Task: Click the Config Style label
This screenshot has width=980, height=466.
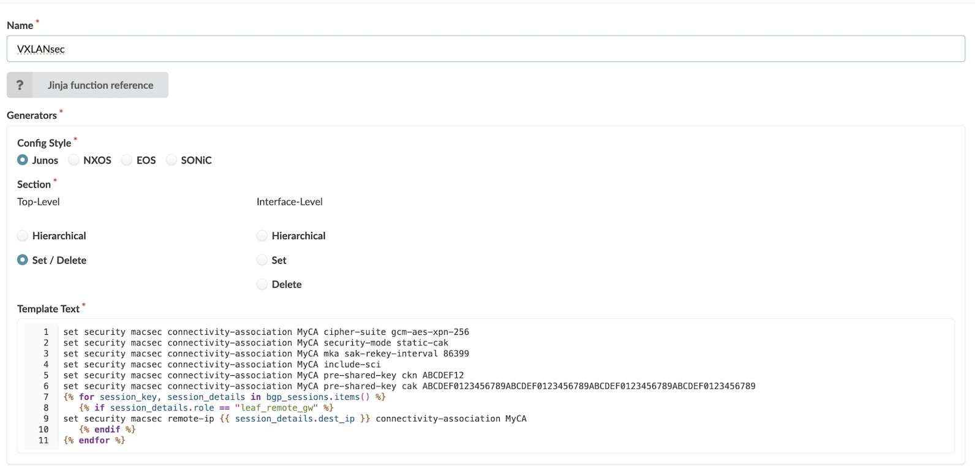Action: pos(44,143)
